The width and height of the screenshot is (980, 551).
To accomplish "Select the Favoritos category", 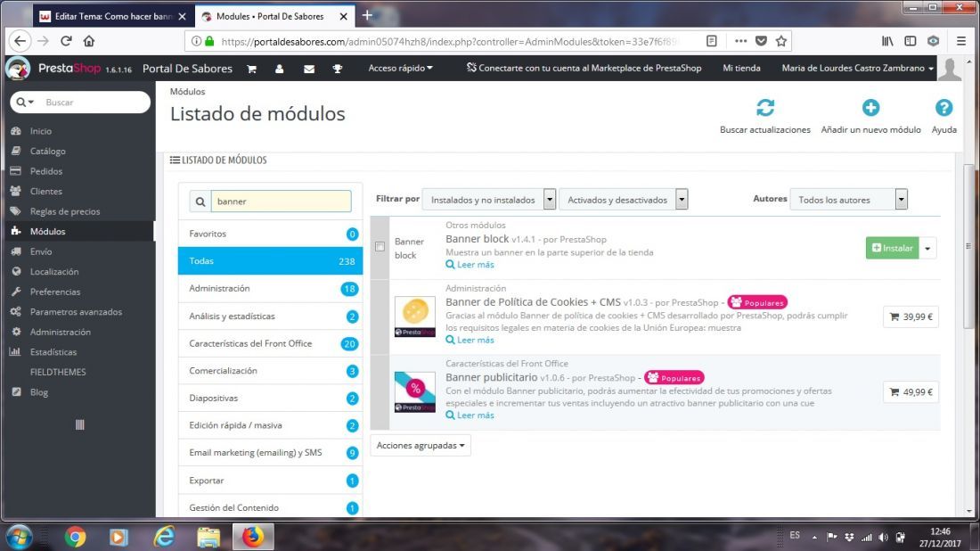I will point(270,234).
